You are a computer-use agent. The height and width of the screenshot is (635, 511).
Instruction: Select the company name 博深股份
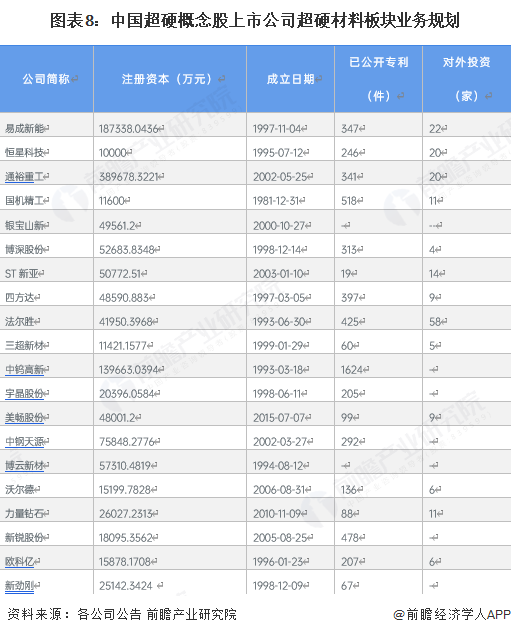(24, 249)
